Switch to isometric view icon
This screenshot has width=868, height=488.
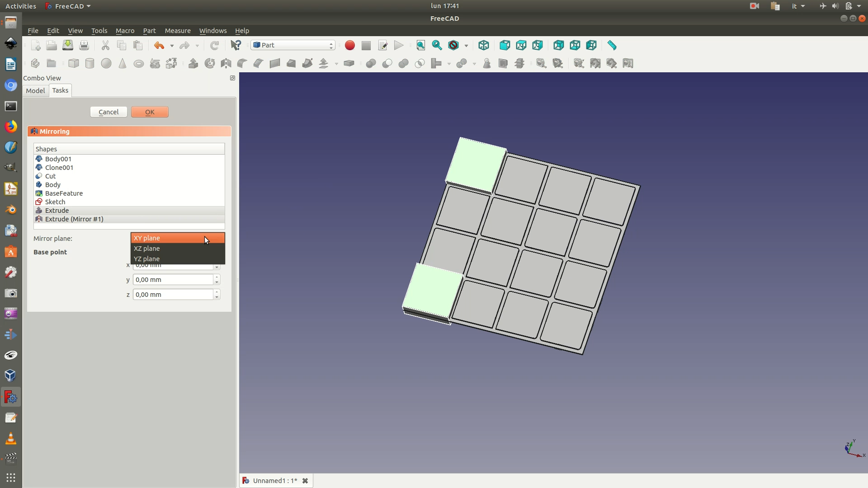tap(484, 45)
